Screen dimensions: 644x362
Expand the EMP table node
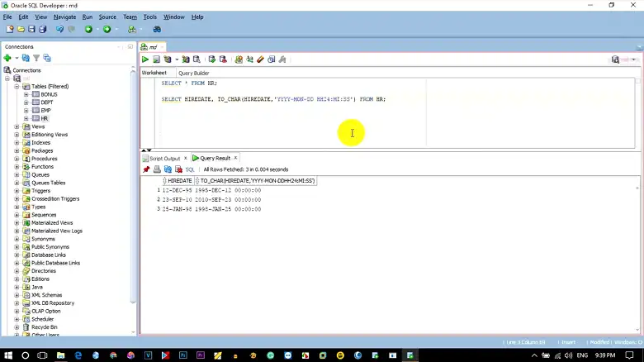[x=26, y=111]
